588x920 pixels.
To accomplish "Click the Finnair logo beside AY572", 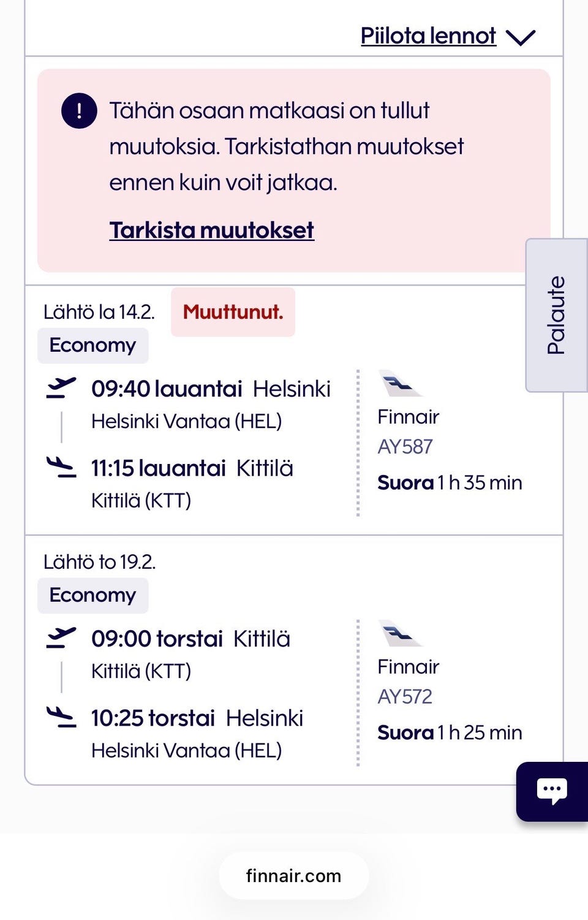I will 399,634.
